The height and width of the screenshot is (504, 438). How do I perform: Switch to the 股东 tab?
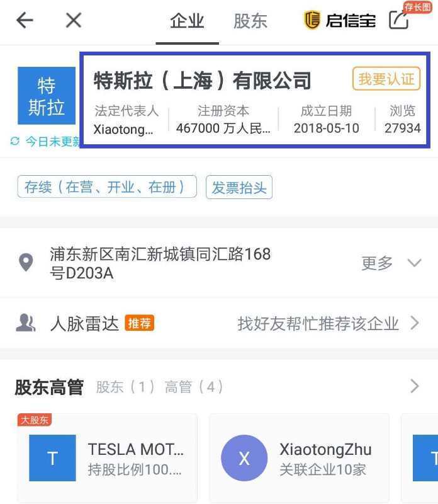tap(250, 21)
